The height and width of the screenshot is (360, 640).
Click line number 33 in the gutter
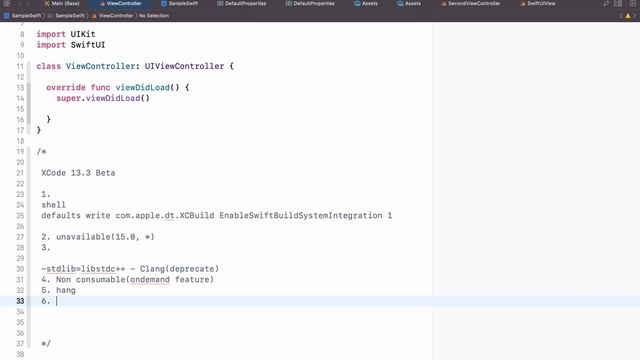coord(20,301)
